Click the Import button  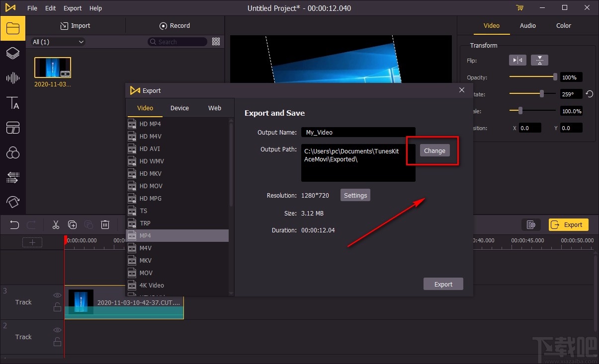click(76, 26)
